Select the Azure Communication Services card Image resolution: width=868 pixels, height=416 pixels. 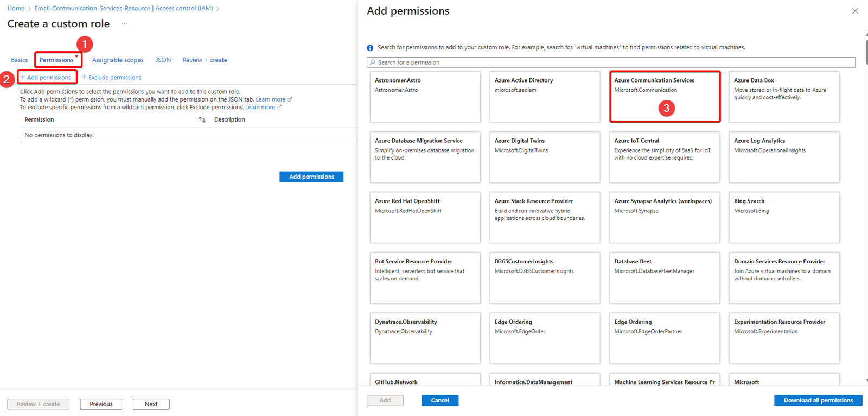pyautogui.click(x=665, y=97)
